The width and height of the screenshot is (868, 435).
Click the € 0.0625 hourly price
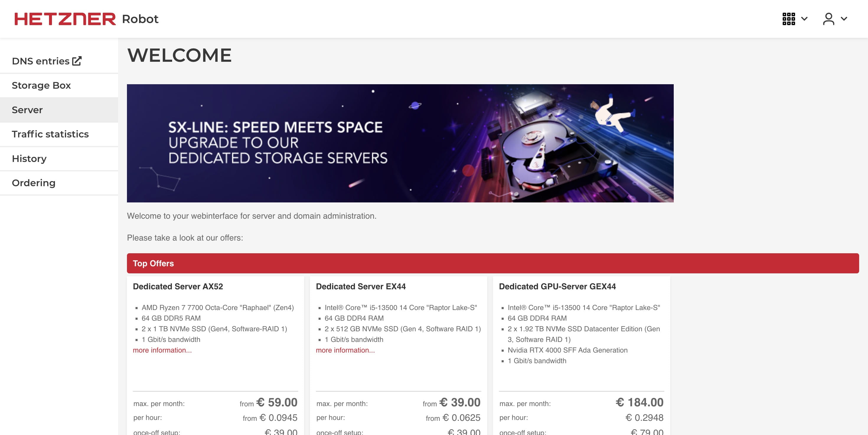461,418
